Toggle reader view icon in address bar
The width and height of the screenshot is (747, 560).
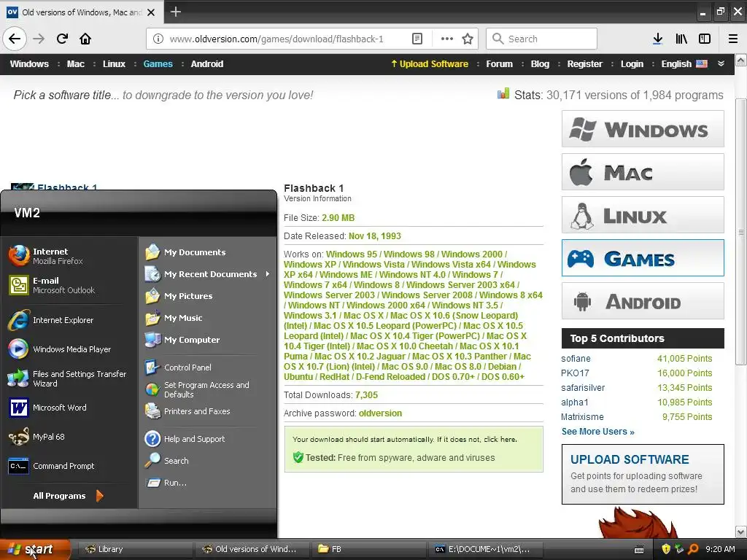tap(417, 39)
